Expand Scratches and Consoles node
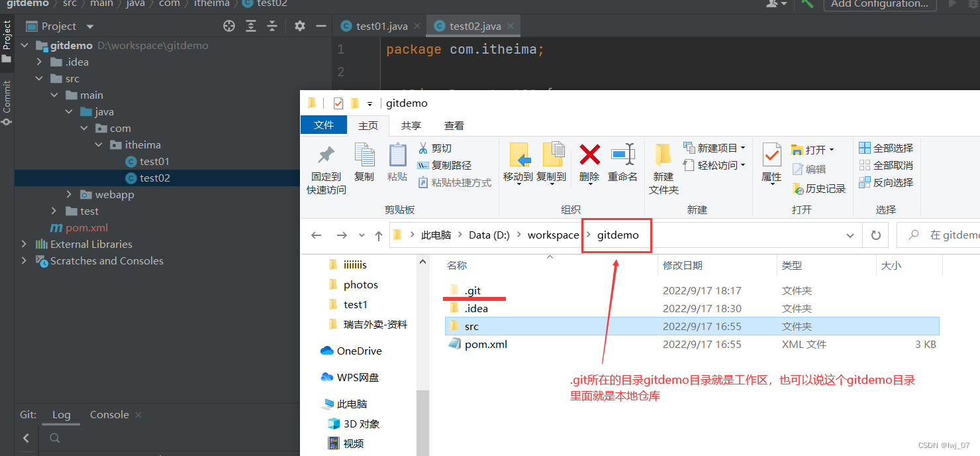This screenshot has height=456, width=980. coord(24,261)
